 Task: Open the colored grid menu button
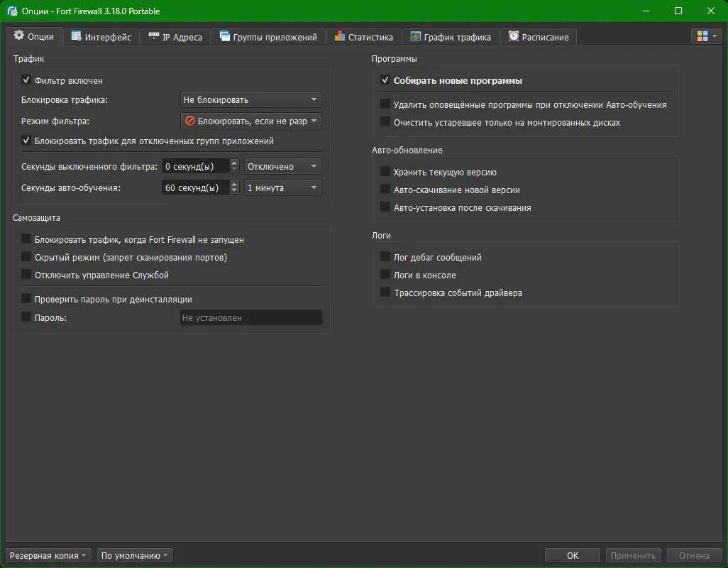tap(706, 35)
